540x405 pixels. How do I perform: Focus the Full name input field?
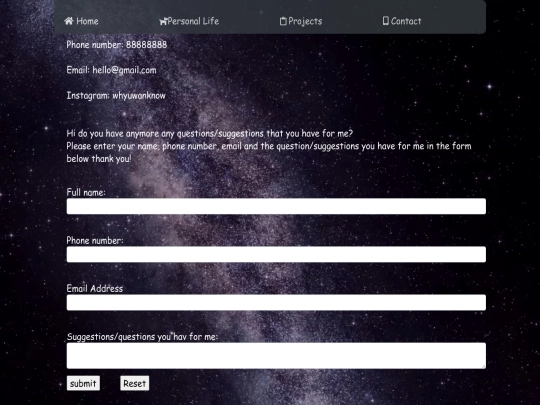276,206
